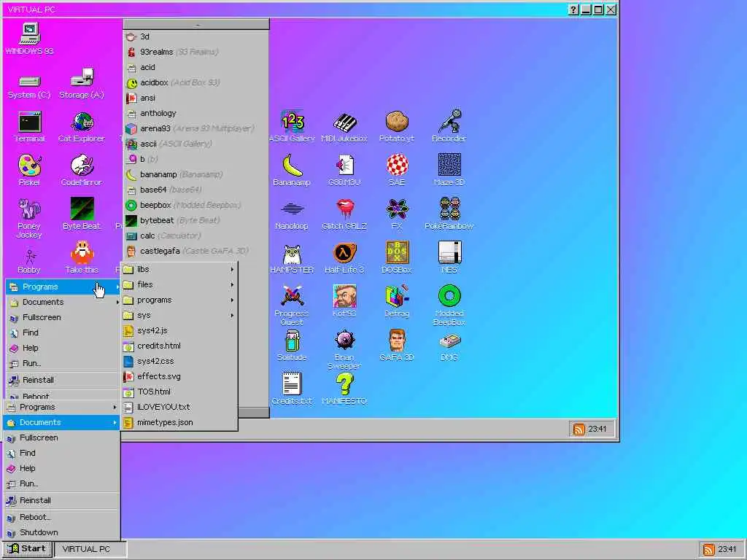Screen dimensions: 747x560
Task: Expand the sys folder submenu arrow
Action: pos(232,315)
